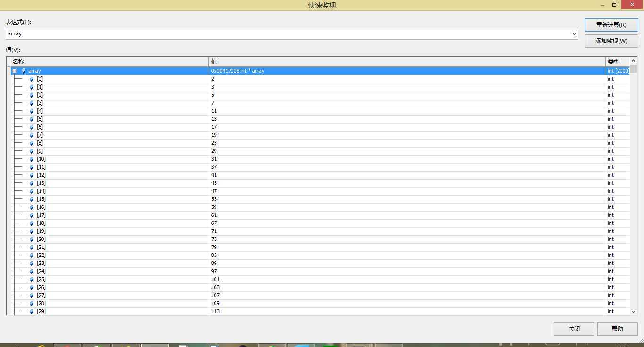Click the value 89 cell
Image resolution: width=644 pixels, height=347 pixels.
(x=407, y=263)
